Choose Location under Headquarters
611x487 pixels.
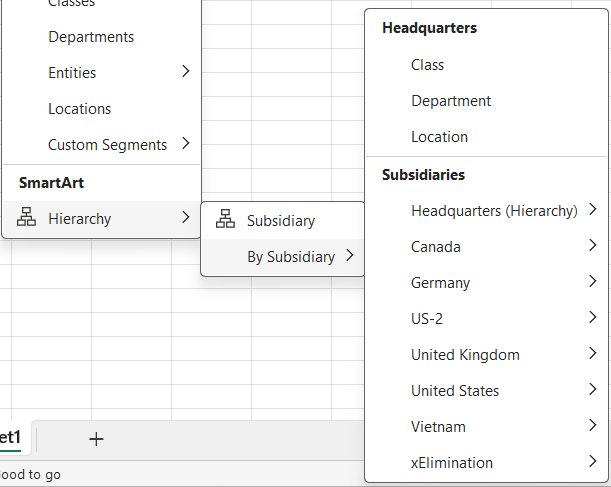[439, 137]
